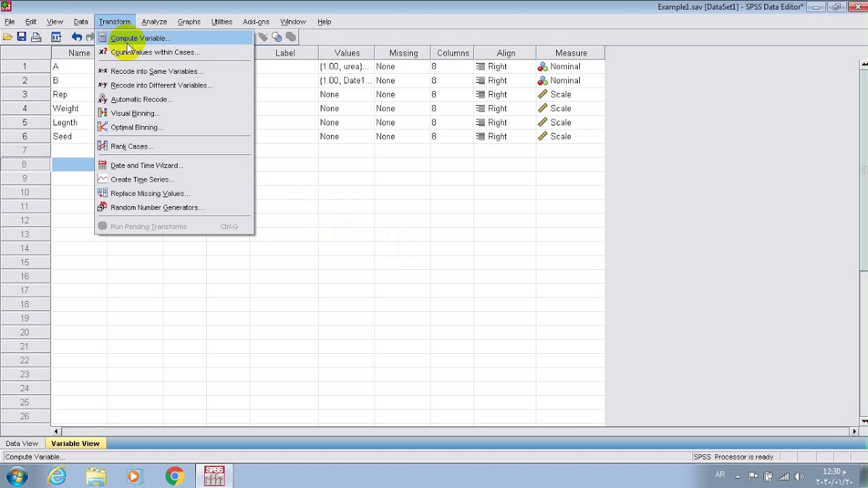Open the Add-ons menu
The height and width of the screenshot is (488, 868).
point(256,22)
